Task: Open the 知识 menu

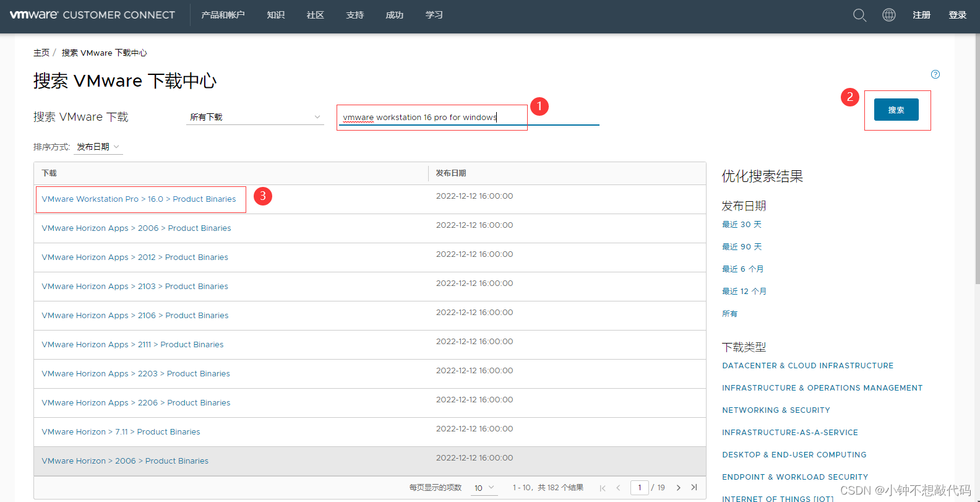Action: tap(276, 15)
